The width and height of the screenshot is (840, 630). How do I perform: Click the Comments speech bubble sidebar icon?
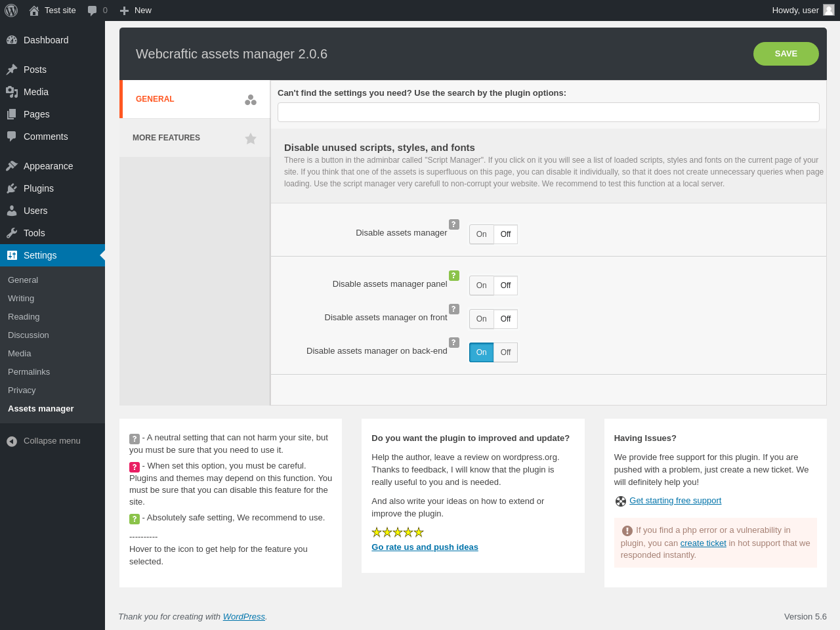pos(12,136)
